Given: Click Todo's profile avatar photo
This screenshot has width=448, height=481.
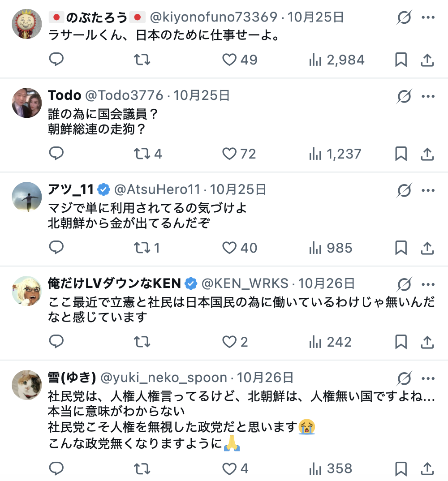Looking at the screenshot, I should click(x=26, y=103).
